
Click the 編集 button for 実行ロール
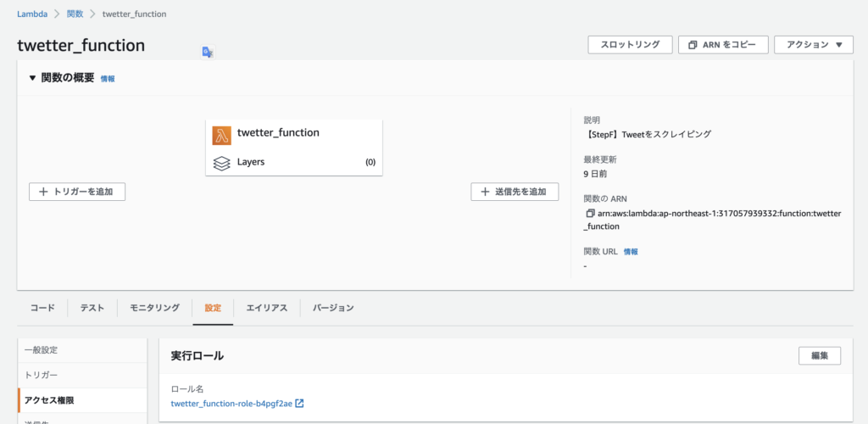820,356
